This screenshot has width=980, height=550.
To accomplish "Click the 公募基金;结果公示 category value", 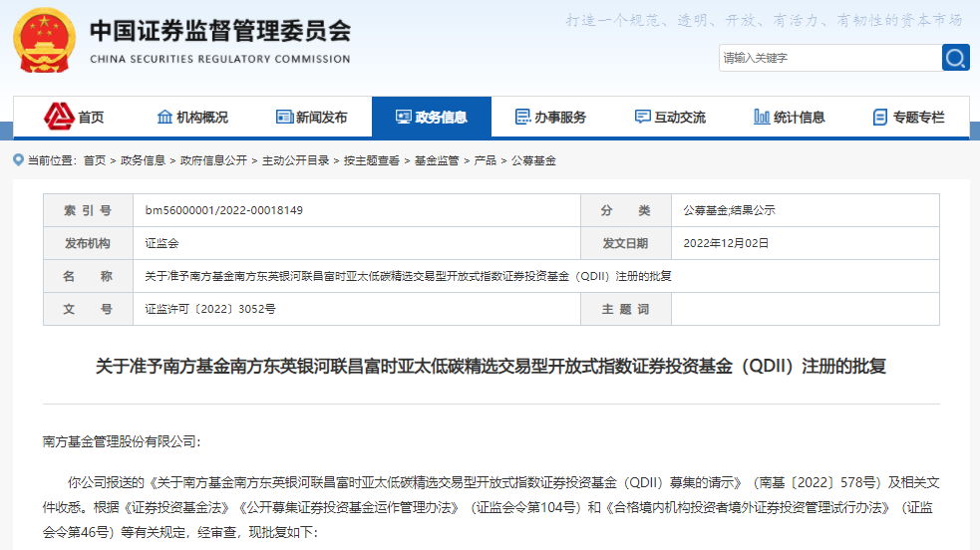I will [730, 210].
